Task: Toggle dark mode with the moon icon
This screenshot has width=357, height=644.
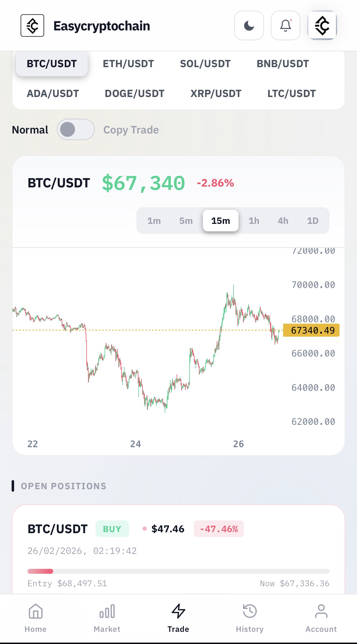Action: [249, 26]
